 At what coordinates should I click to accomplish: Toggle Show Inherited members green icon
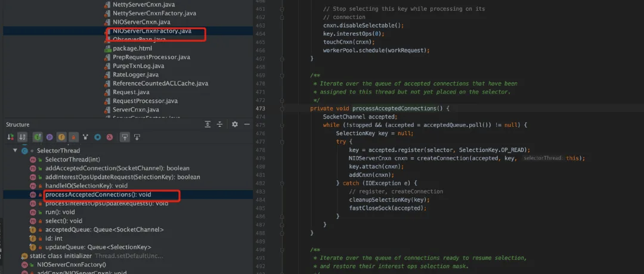click(x=37, y=137)
